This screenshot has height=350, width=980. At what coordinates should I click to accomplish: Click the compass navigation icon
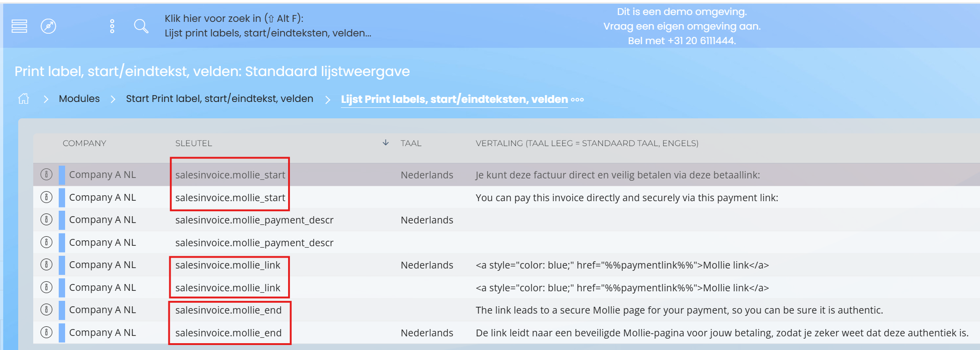(48, 26)
